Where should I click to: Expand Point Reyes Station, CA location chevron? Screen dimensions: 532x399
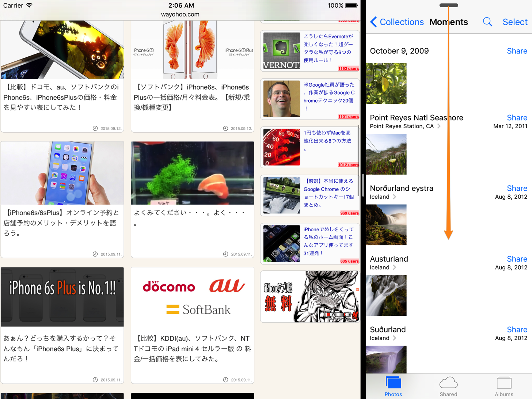pos(439,126)
